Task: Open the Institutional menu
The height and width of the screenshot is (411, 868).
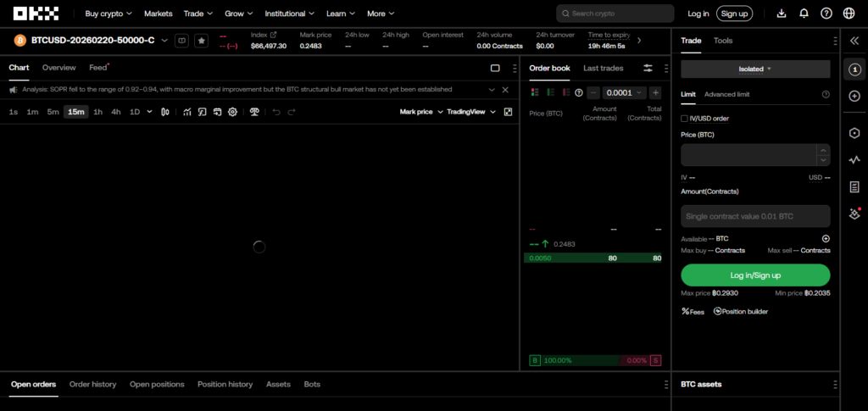Action: pos(290,14)
